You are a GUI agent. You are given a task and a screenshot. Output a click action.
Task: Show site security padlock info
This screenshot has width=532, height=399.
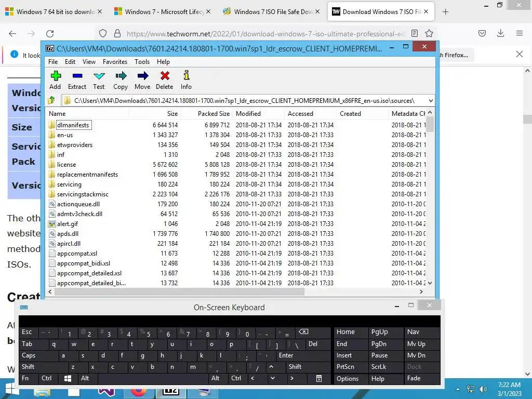coord(117,33)
